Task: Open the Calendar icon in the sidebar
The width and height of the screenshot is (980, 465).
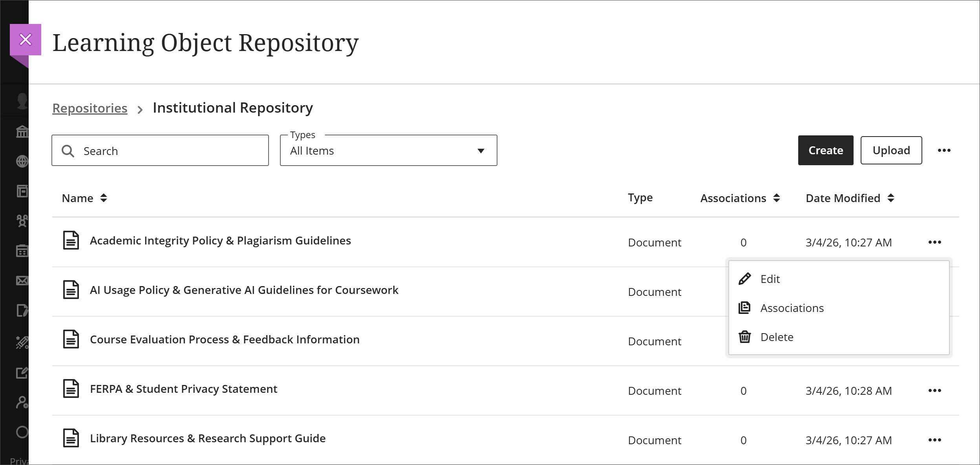Action: [22, 251]
